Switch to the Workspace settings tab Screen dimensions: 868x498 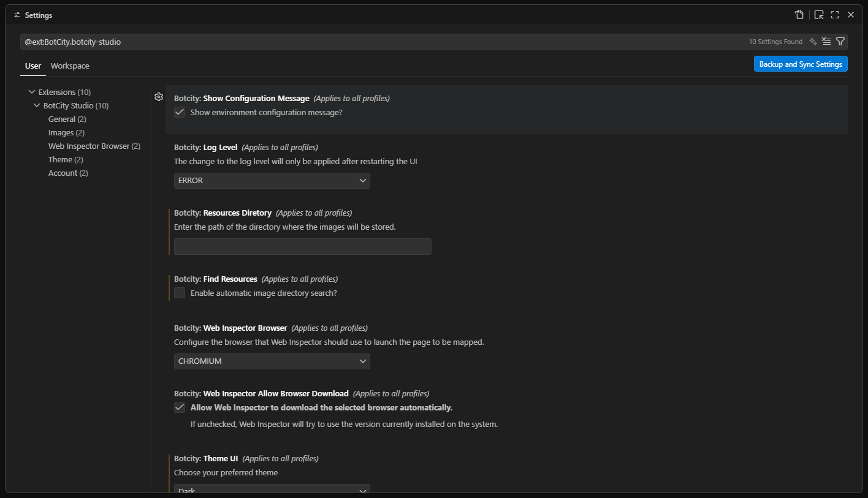coord(70,66)
